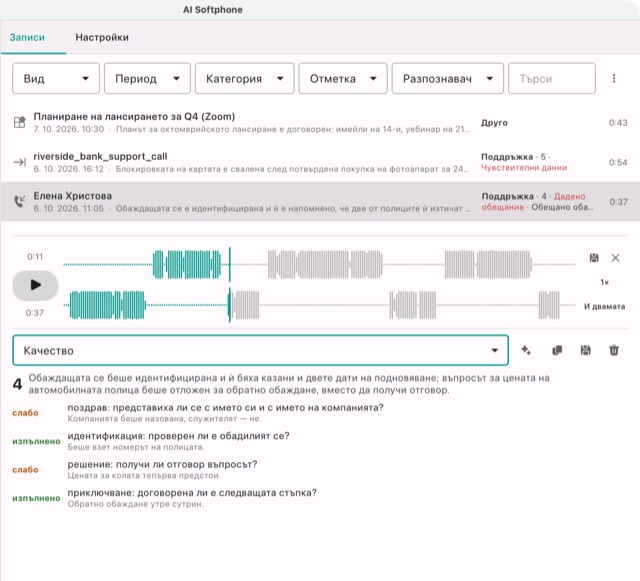Viewport: 640px width, 581px height.
Task: Play the recording
Action: pos(36,285)
